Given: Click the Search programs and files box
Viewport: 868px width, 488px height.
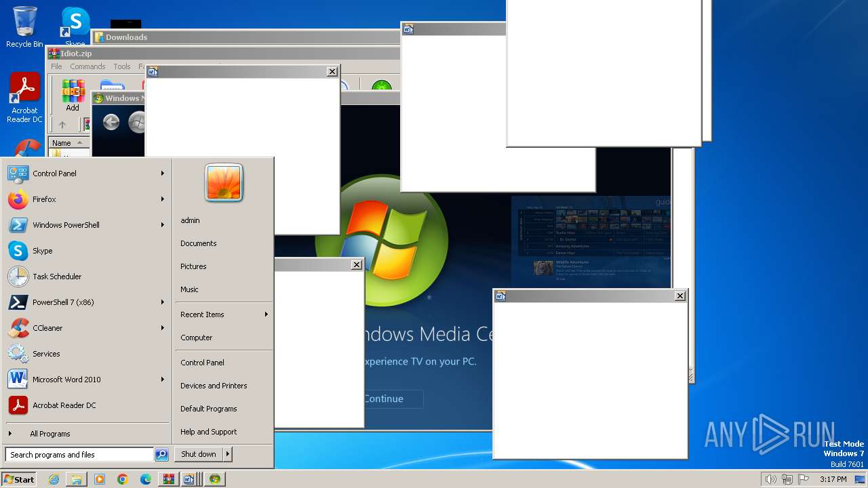Looking at the screenshot, I should [79, 455].
